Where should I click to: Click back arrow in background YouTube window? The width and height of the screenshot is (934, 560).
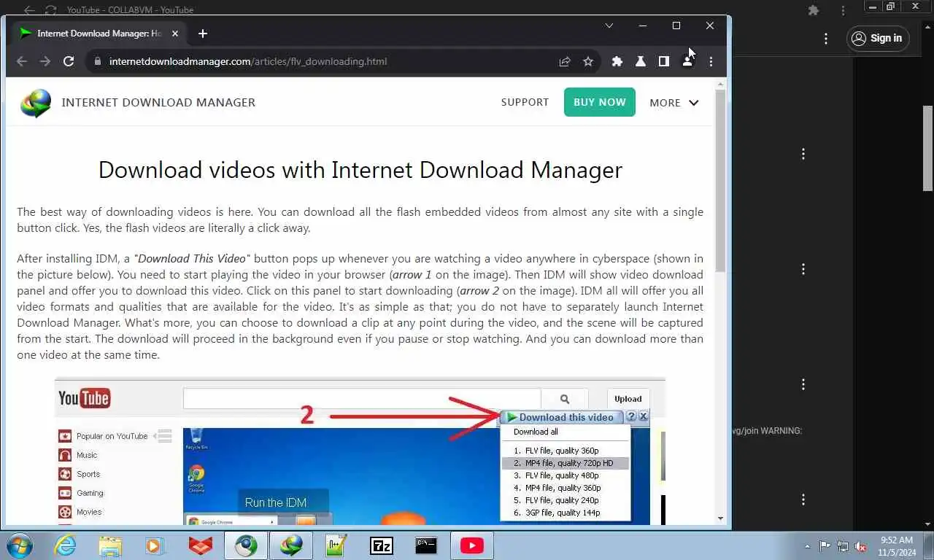coord(28,10)
